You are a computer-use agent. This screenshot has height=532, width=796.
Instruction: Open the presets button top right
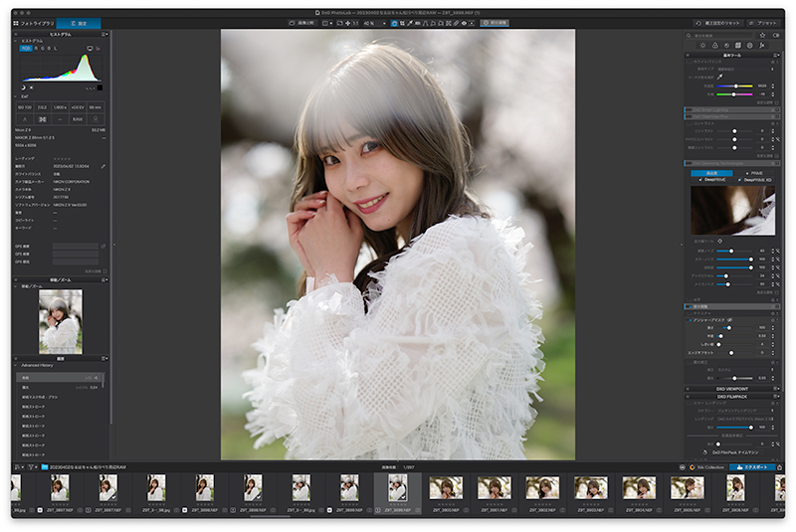click(762, 23)
